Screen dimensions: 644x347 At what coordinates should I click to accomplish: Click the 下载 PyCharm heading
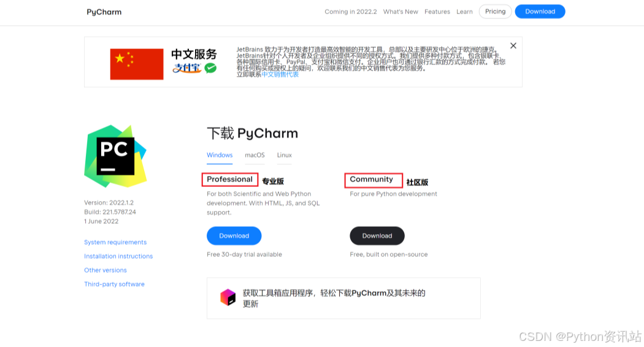coord(252,134)
